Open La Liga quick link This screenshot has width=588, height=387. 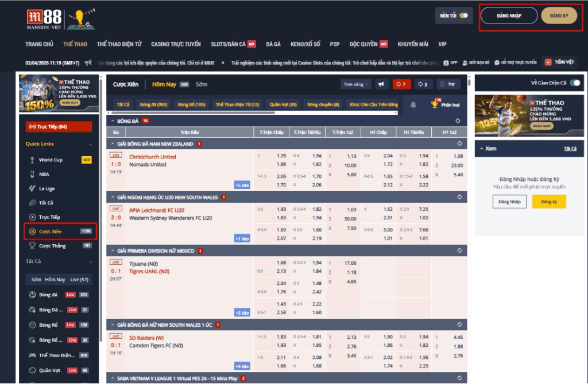tap(47, 189)
